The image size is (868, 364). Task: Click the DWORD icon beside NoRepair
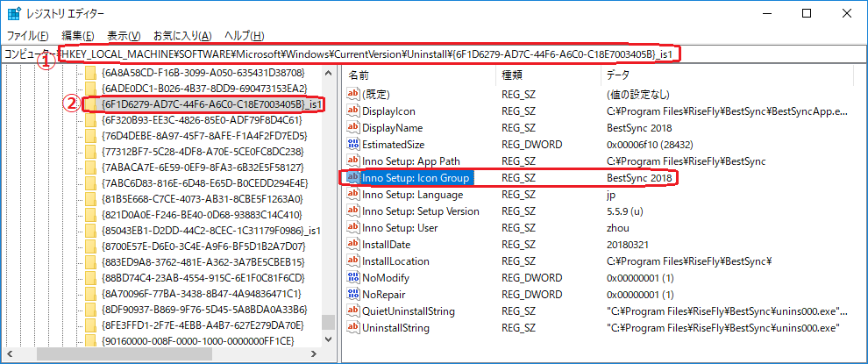point(353,294)
